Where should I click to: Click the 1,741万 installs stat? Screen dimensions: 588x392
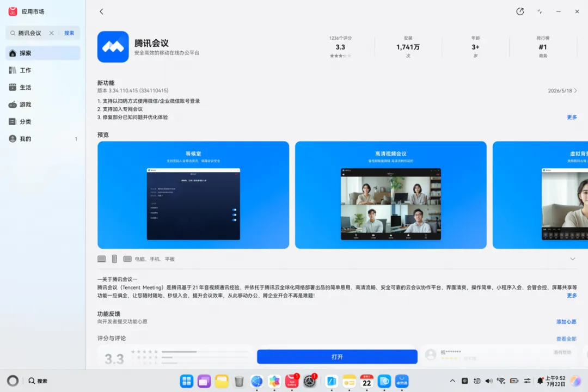click(x=408, y=47)
